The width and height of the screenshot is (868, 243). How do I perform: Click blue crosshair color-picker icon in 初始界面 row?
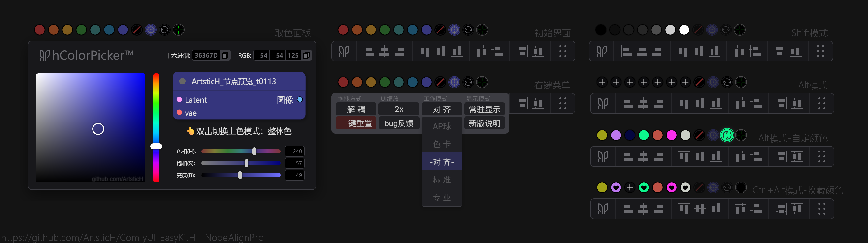454,30
